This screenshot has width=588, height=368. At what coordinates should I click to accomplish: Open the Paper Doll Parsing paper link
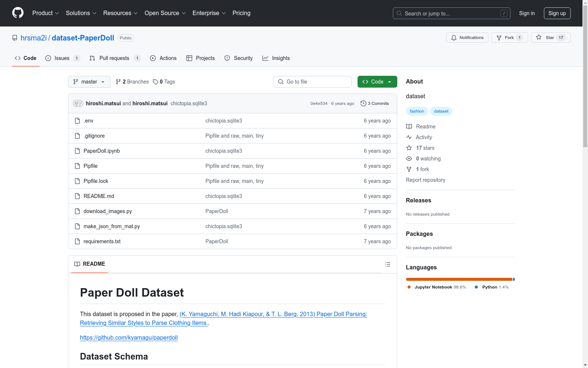(223, 318)
